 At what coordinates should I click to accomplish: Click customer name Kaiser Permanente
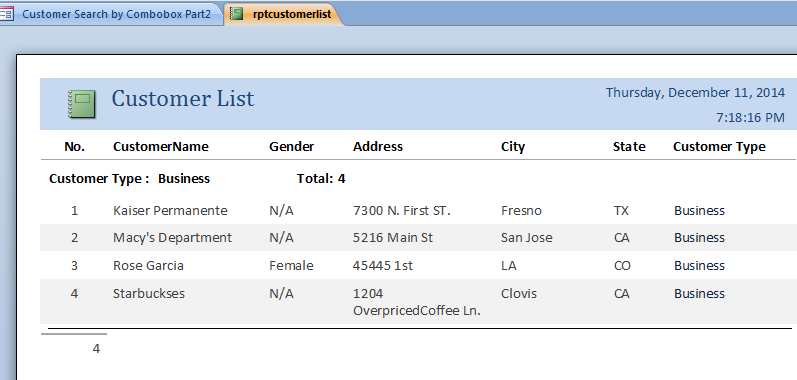[x=170, y=211]
